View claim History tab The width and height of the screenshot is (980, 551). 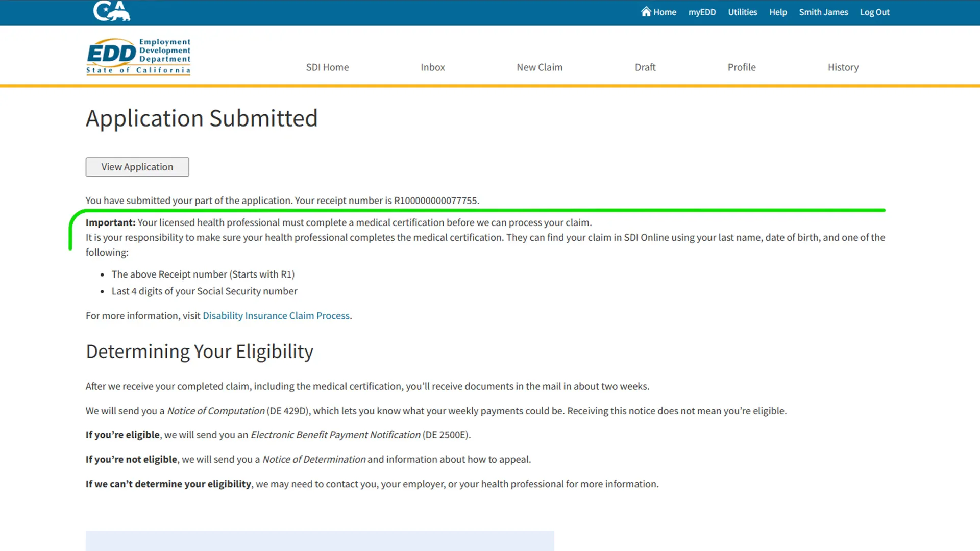pos(843,67)
